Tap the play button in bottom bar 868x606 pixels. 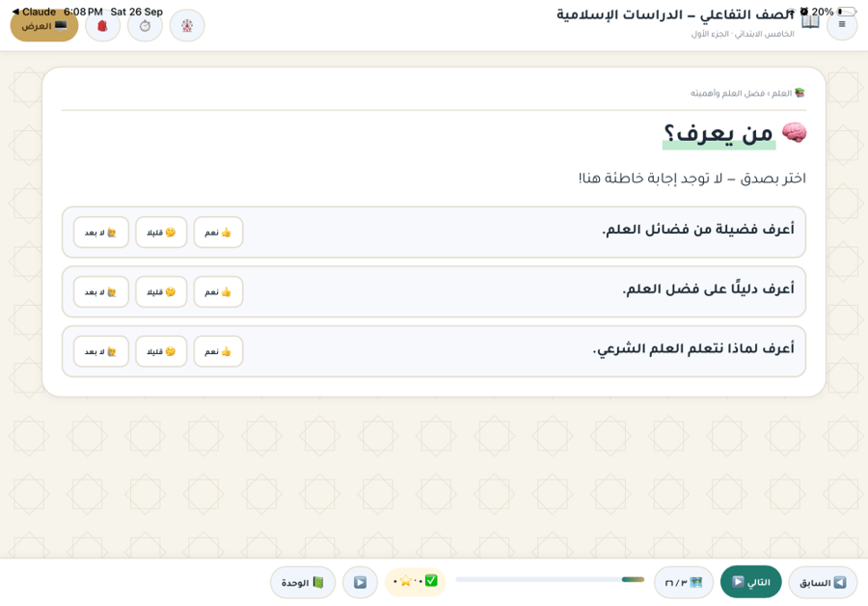coord(360,582)
